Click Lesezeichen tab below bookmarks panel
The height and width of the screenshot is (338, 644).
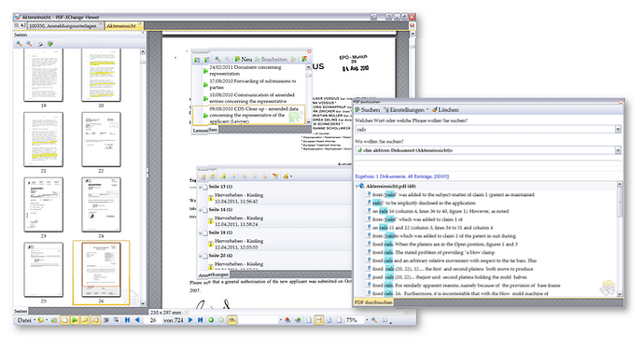pos(205,130)
